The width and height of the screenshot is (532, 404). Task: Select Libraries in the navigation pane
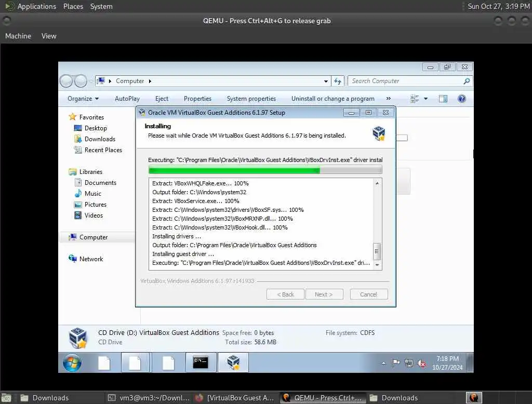coord(90,172)
